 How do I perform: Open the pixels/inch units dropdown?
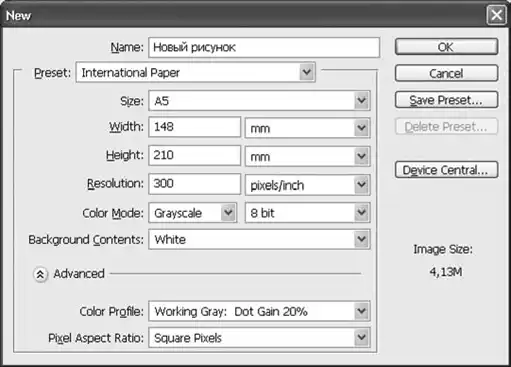pos(307,185)
